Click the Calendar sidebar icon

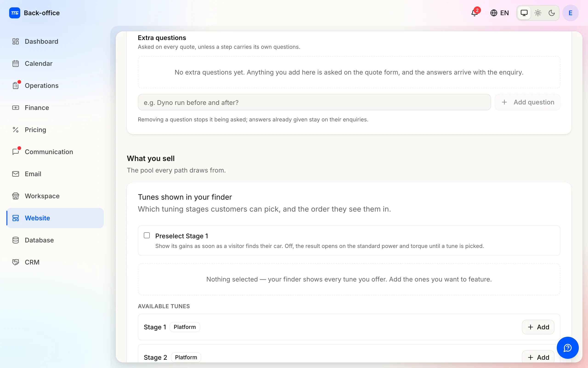coord(16,63)
